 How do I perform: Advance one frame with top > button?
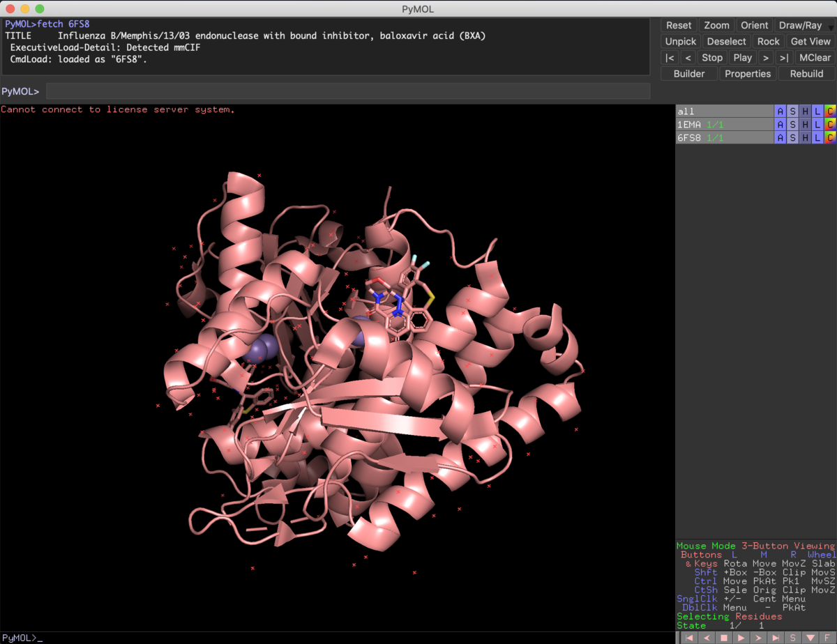pyautogui.click(x=766, y=58)
